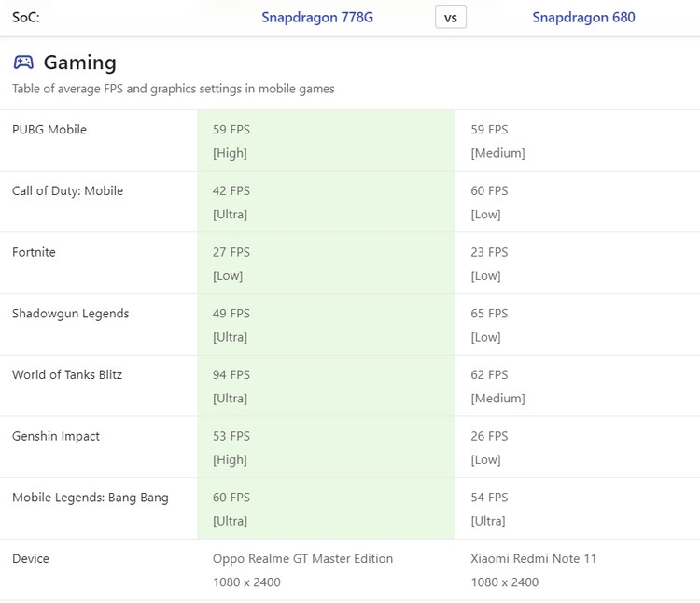Click the Fortnite row label
This screenshot has width=700, height=603.
coord(34,252)
